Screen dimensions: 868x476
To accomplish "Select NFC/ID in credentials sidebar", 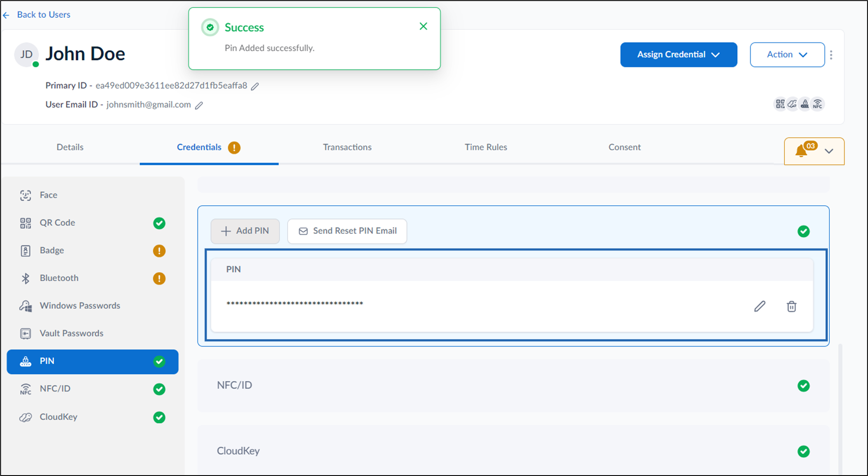I will click(x=92, y=389).
